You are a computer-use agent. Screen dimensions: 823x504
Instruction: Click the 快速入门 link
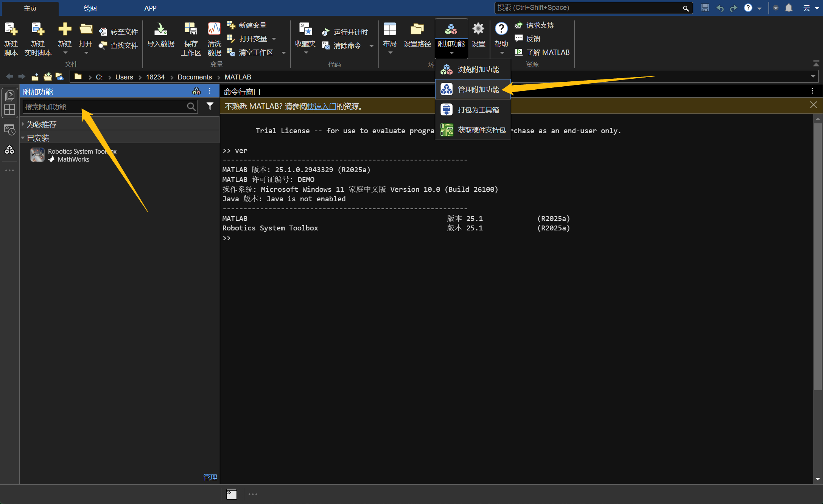pos(321,106)
